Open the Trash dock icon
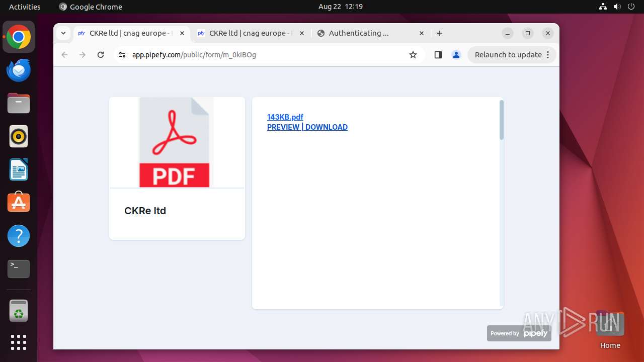 coord(19,311)
